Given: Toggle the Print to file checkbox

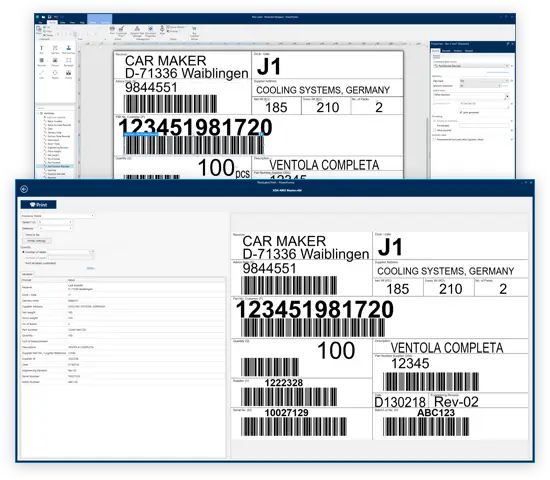Looking at the screenshot, I should (x=24, y=234).
